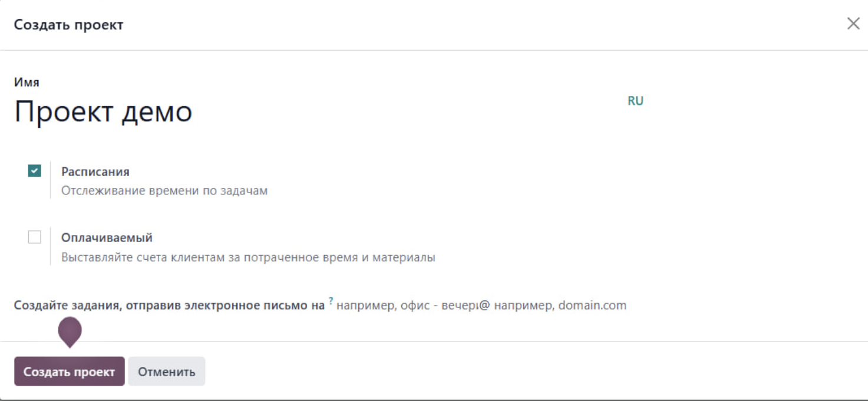Toggle timesheets via the Расписания label
Screen dimensions: 868x401
[95, 172]
